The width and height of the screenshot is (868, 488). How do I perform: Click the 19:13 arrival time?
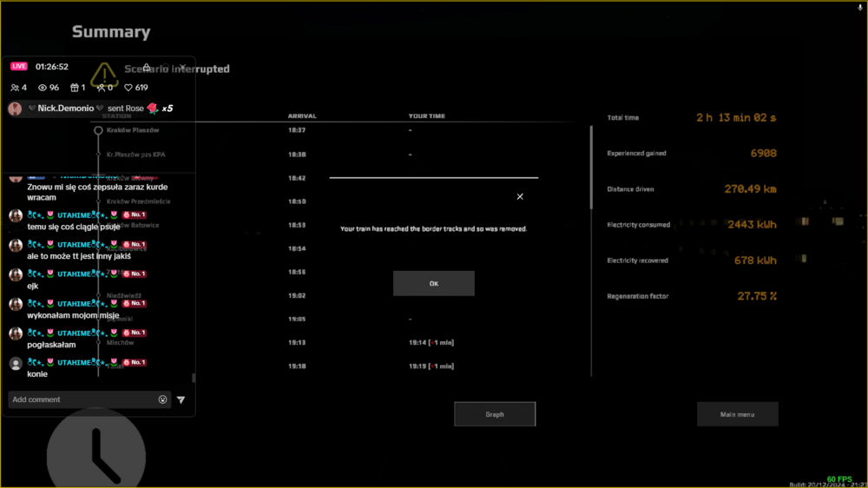click(297, 342)
